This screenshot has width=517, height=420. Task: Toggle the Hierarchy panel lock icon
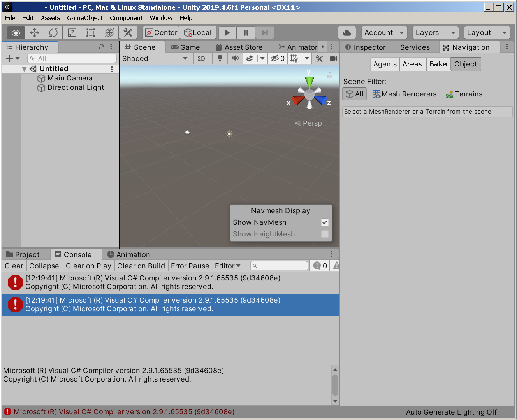click(x=102, y=47)
